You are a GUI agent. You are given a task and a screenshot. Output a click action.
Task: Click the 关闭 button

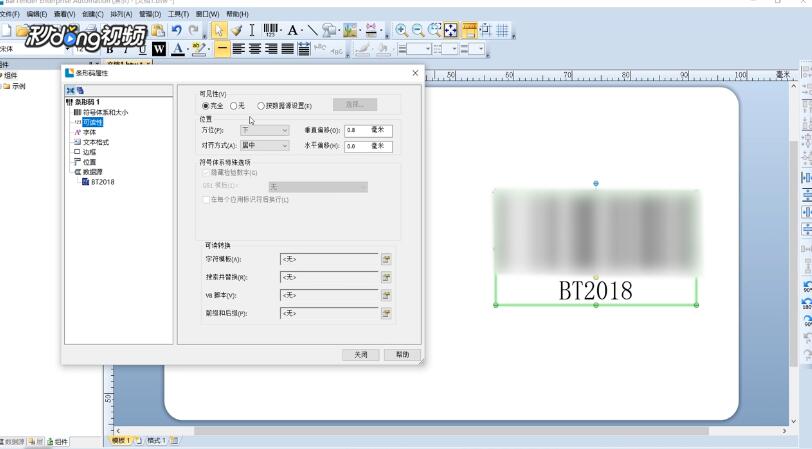(x=361, y=355)
